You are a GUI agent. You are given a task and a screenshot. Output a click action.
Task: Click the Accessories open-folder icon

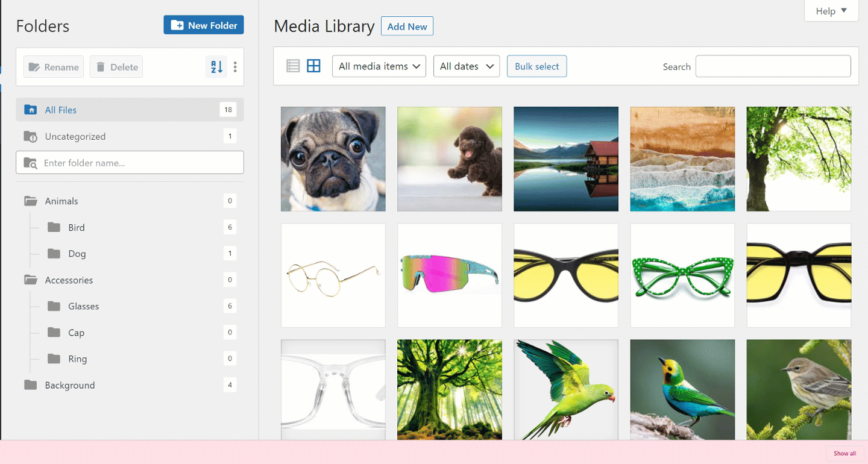[x=31, y=280]
